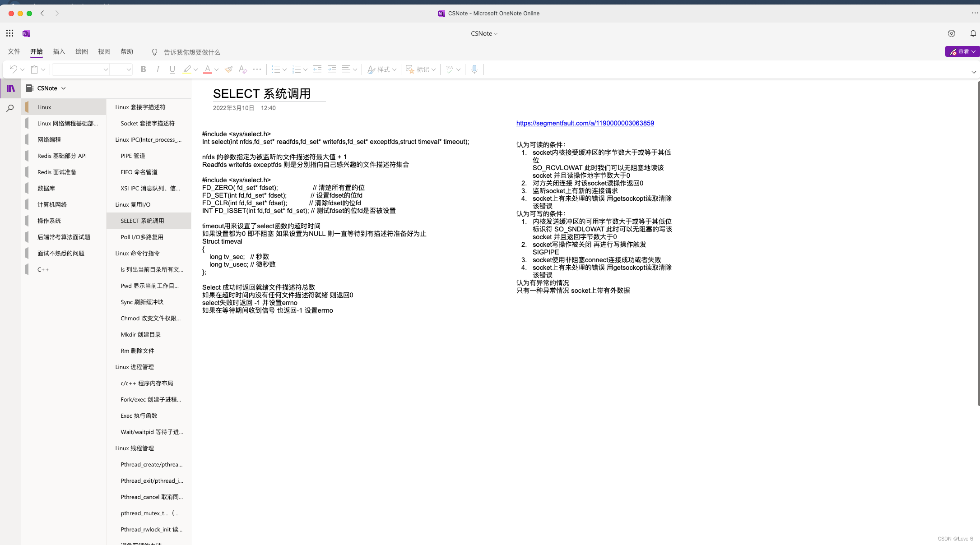This screenshot has width=980, height=545.
Task: Click the Dictate microphone icon
Action: click(x=474, y=69)
